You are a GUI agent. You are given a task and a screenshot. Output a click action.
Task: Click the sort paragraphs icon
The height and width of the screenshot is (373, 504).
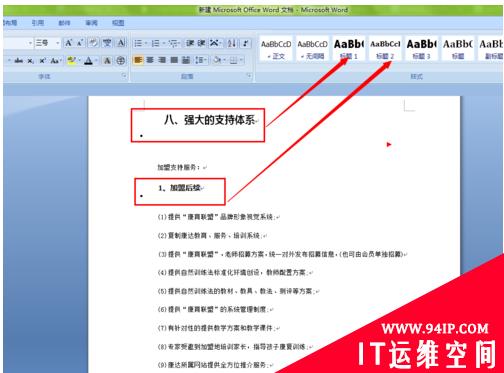[x=232, y=43]
